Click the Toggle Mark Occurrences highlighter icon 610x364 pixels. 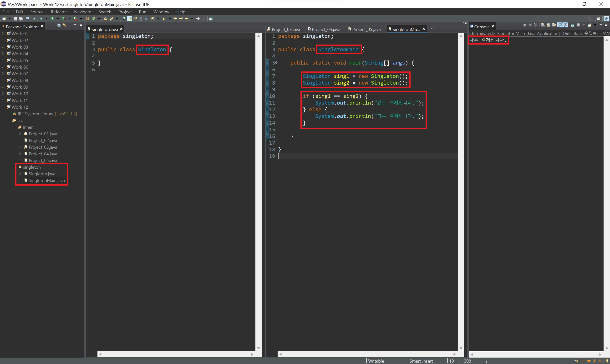pos(129,19)
